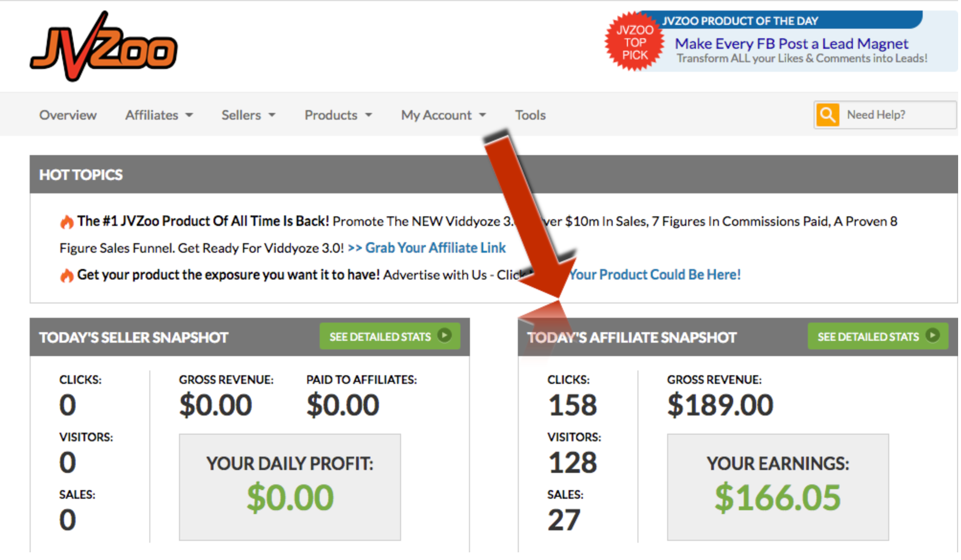The image size is (961, 560).
Task: Open Your Product Could Be Here link
Action: (x=655, y=275)
